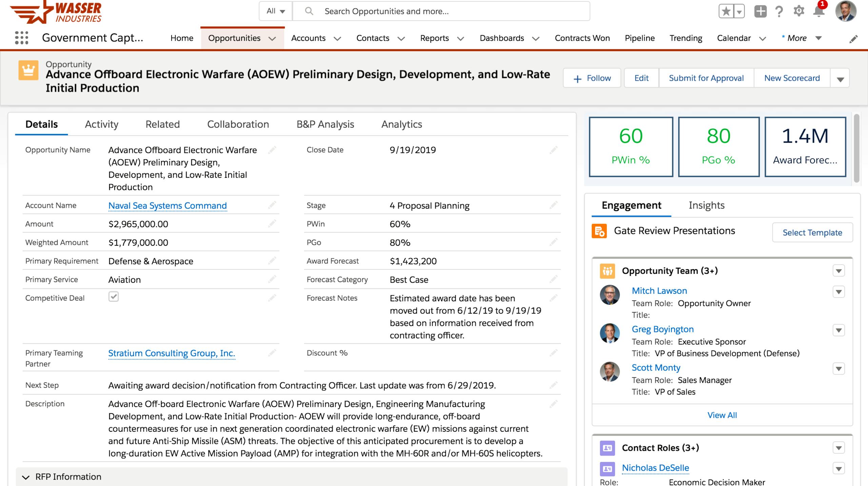The height and width of the screenshot is (486, 868).
Task: Switch to the Insights tab
Action: (x=707, y=205)
